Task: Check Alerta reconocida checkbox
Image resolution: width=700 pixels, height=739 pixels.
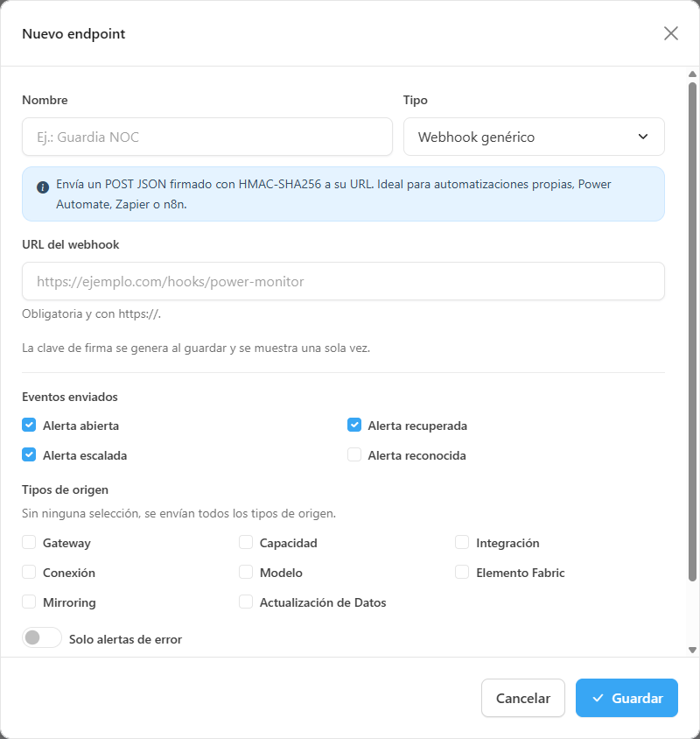Action: (x=354, y=454)
